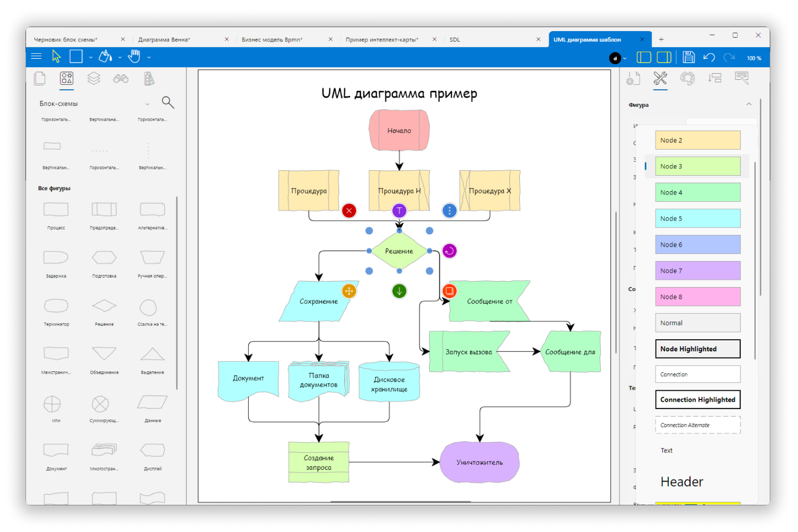The image size is (798, 532).
Task: Click the orange move handle
Action: [349, 291]
